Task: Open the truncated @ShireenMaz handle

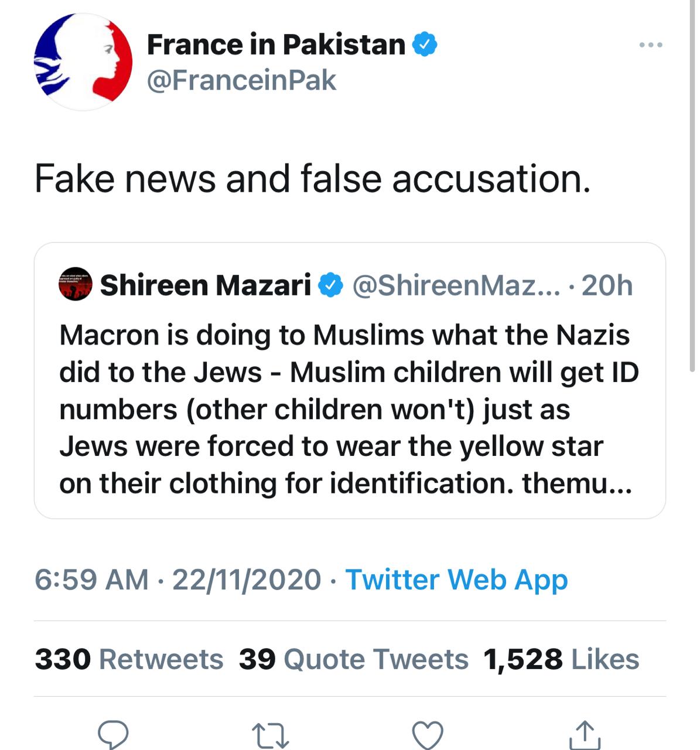Action: tap(455, 285)
